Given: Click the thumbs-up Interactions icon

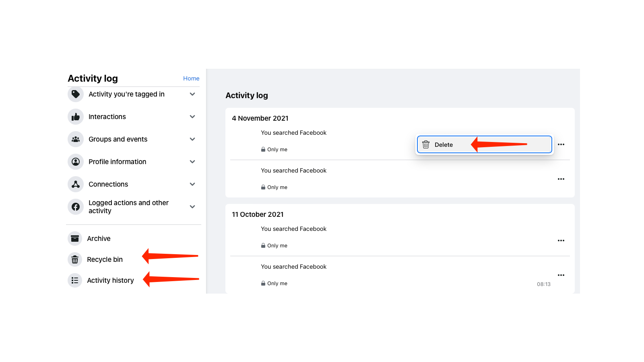Looking at the screenshot, I should (76, 117).
